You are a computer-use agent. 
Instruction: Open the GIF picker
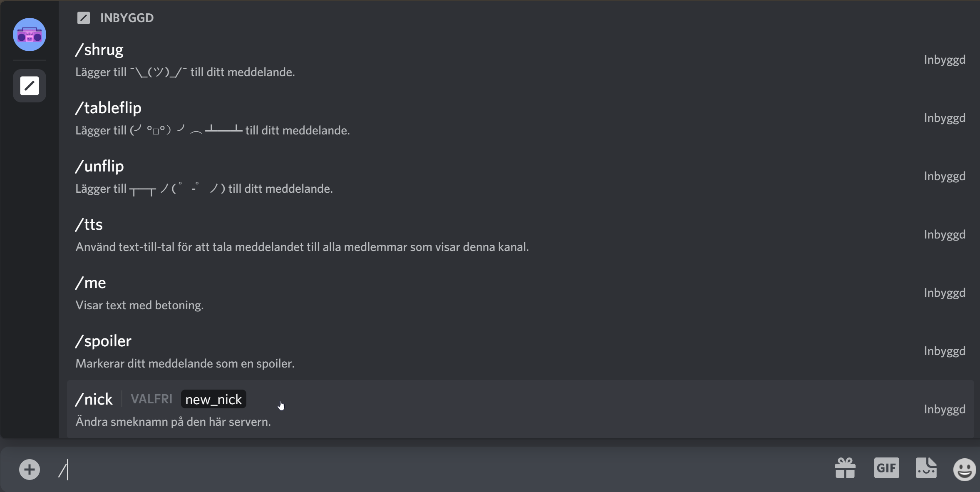click(886, 469)
